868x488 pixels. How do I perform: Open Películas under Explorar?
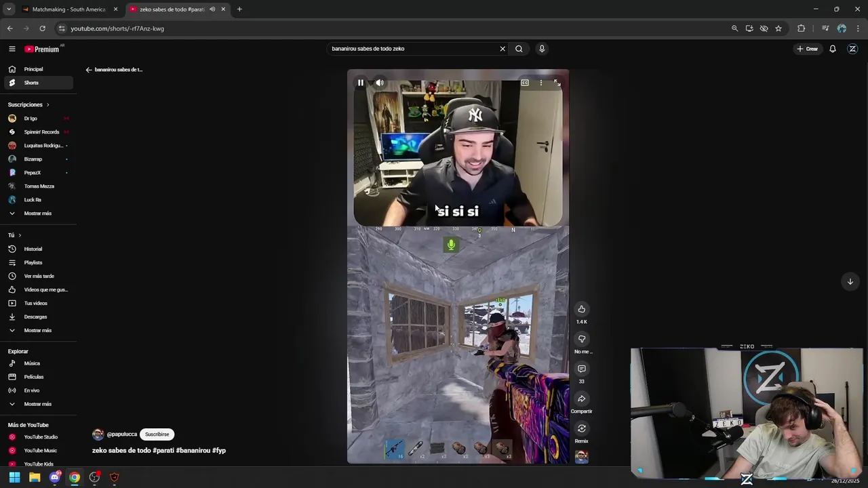point(38,377)
